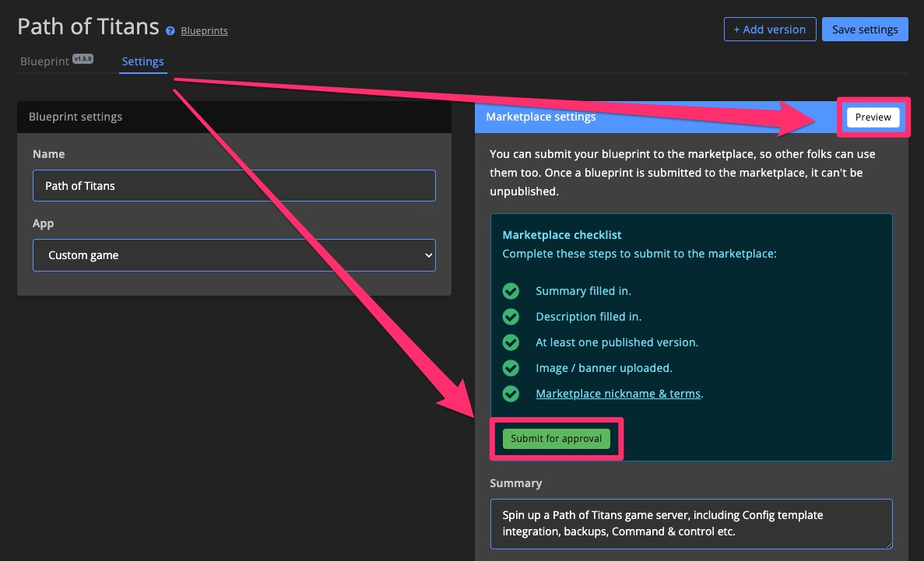Select the Settings tab
The image size is (924, 561).
point(143,61)
